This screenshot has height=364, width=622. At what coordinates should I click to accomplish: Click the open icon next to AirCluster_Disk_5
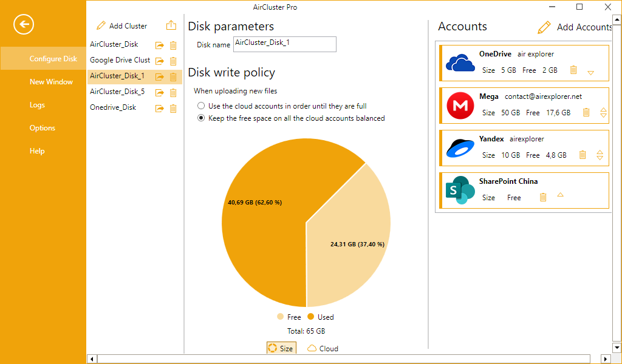(160, 92)
